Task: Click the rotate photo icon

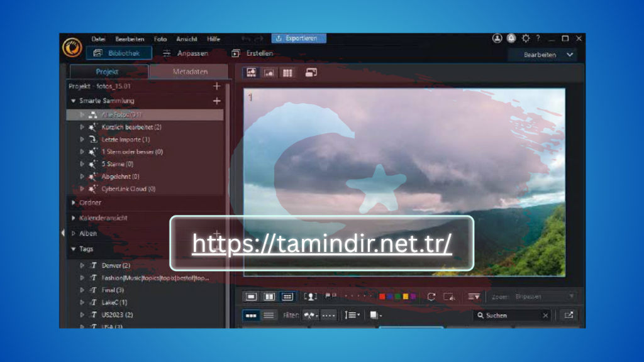Action: [431, 297]
